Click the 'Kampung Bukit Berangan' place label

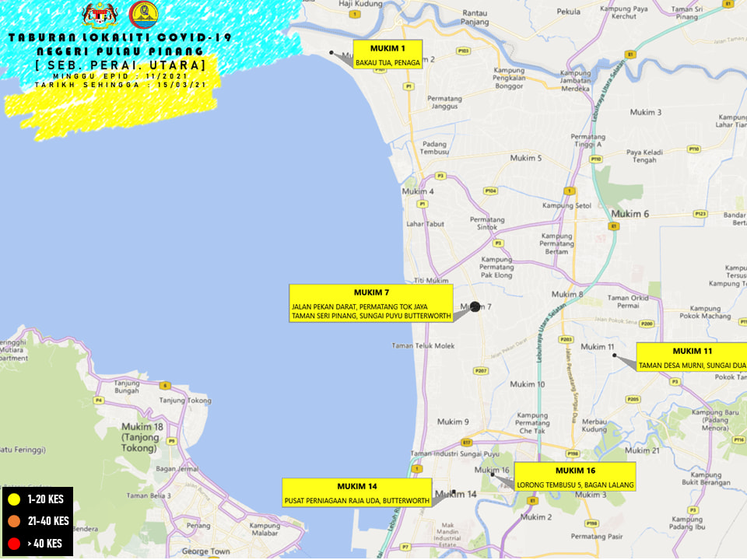click(706, 478)
